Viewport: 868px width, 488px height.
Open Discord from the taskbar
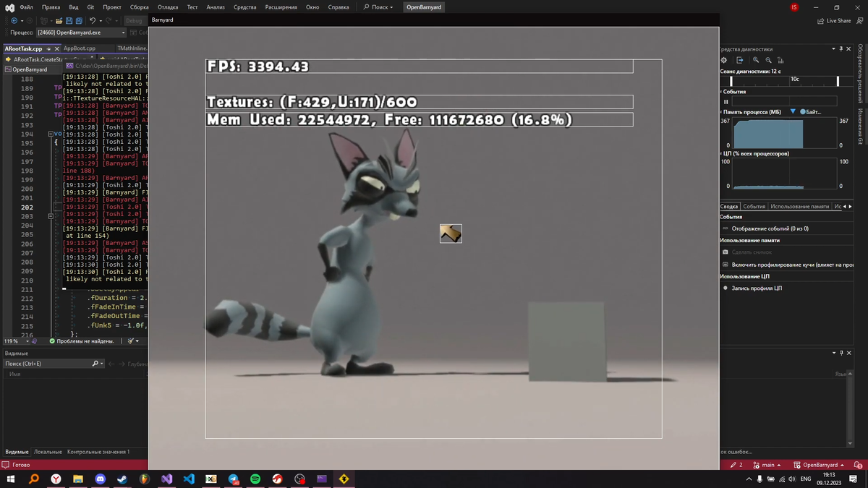(x=100, y=479)
